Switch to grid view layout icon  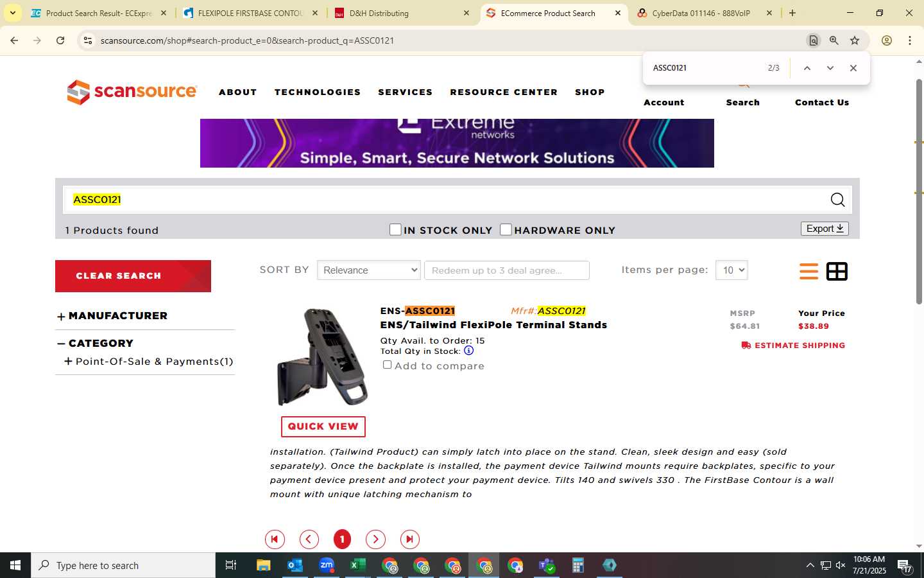point(837,271)
